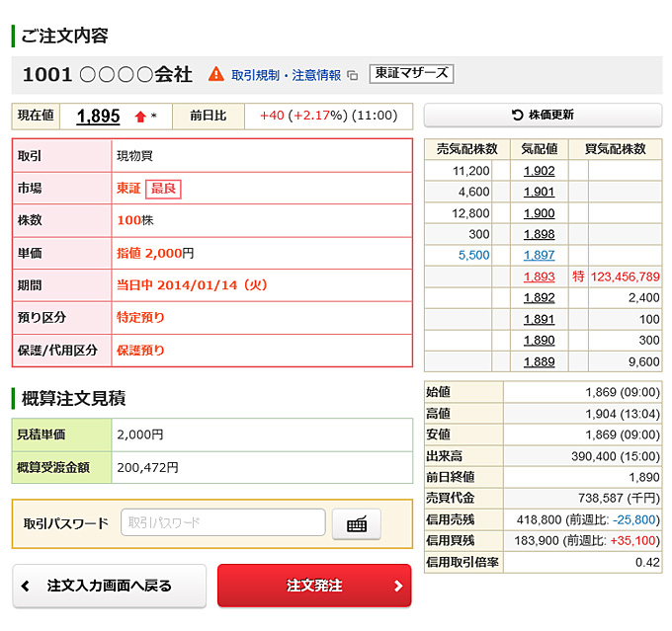This screenshot has width=672, height=631.
Task: Click the 信用買残 change +35,100
Action: point(633,540)
